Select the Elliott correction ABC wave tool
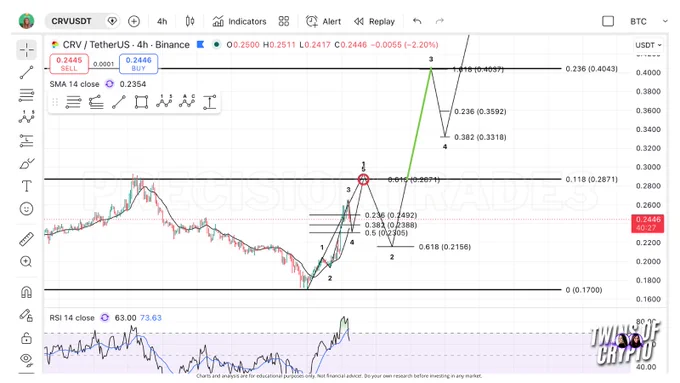Image resolution: width=680 pixels, height=383 pixels. point(187,102)
